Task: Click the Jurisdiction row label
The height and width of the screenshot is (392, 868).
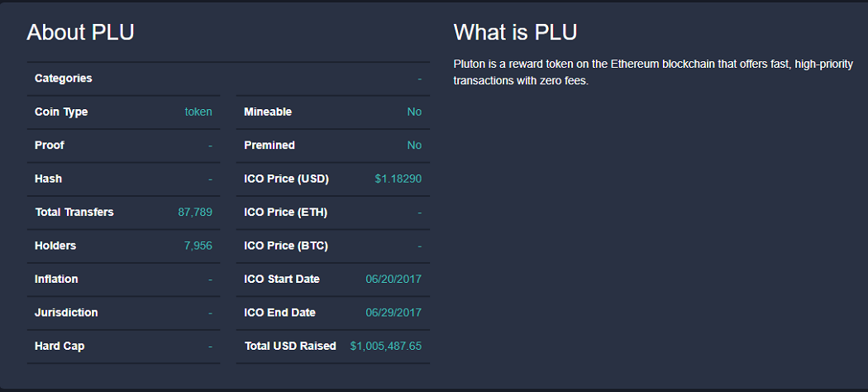Action: (66, 313)
